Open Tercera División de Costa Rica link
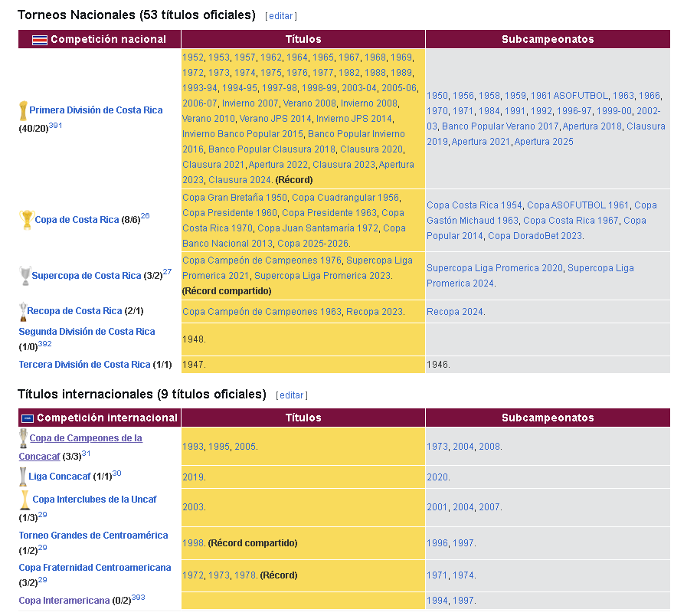 (x=85, y=365)
